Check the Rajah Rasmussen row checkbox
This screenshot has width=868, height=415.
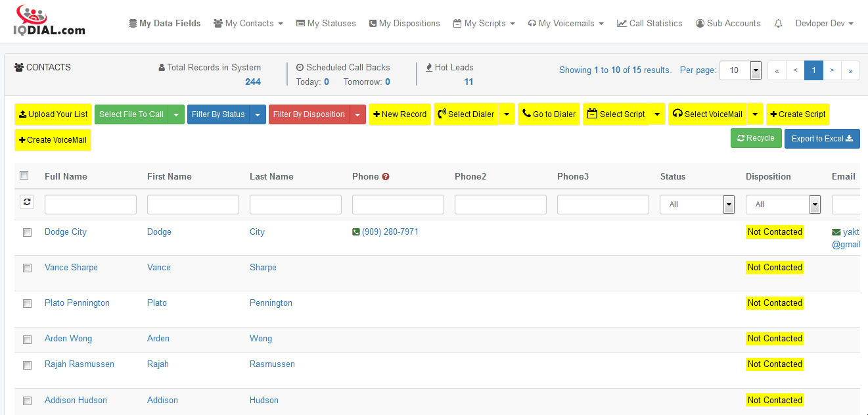click(27, 365)
